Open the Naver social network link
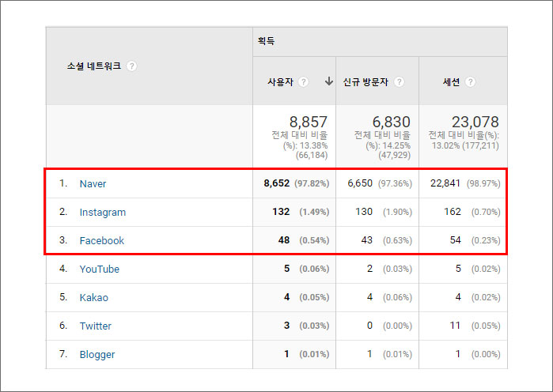 pyautogui.click(x=93, y=183)
